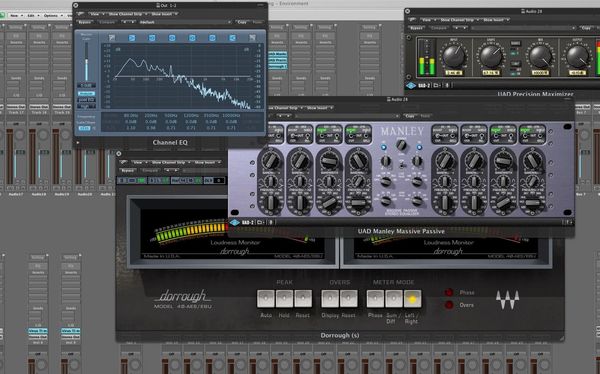Click the link icon in Dorrough window header
Viewport: 600px width, 374px height.
coord(124,162)
